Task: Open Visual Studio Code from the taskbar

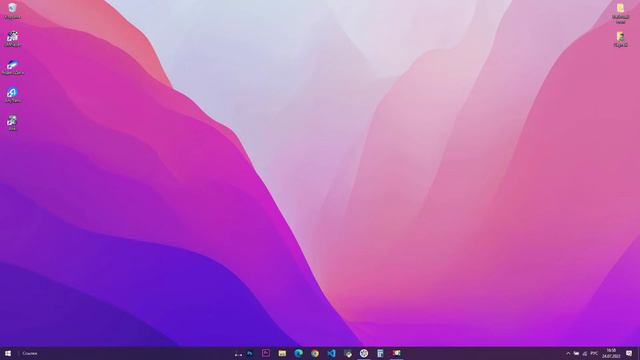Action: pos(331,353)
